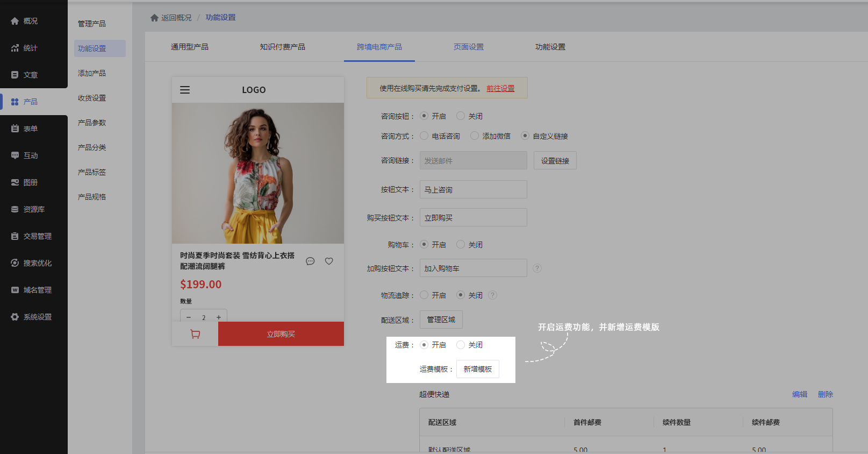
Task: Open 产品分类 in the submenu
Action: tap(92, 147)
